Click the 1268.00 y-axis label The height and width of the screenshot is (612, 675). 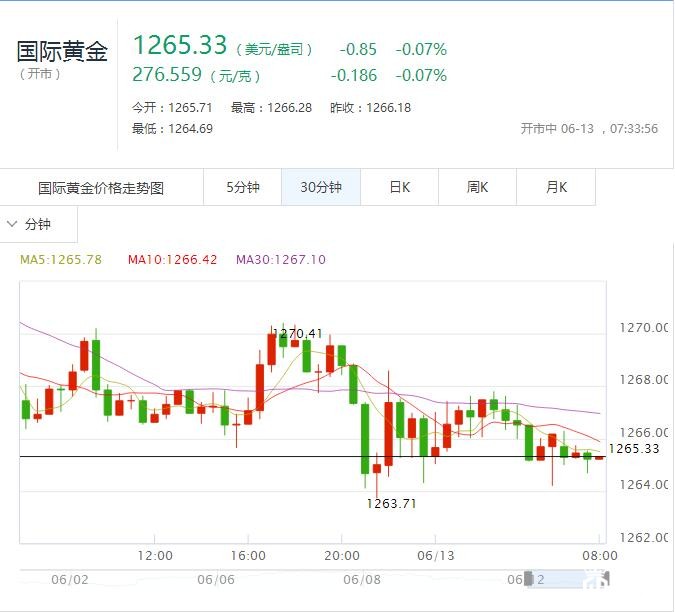tap(644, 380)
